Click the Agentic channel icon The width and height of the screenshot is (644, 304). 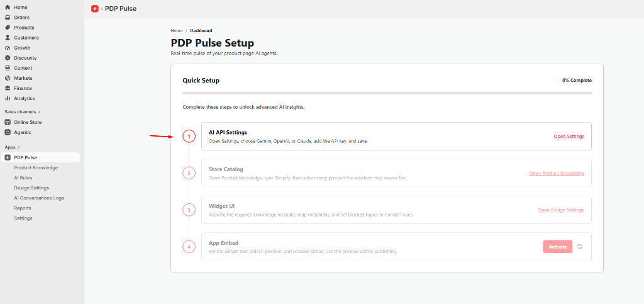click(x=8, y=132)
